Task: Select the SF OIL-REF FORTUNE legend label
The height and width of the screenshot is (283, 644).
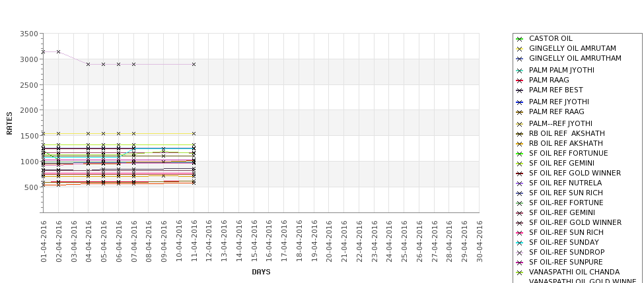Action: (x=566, y=203)
